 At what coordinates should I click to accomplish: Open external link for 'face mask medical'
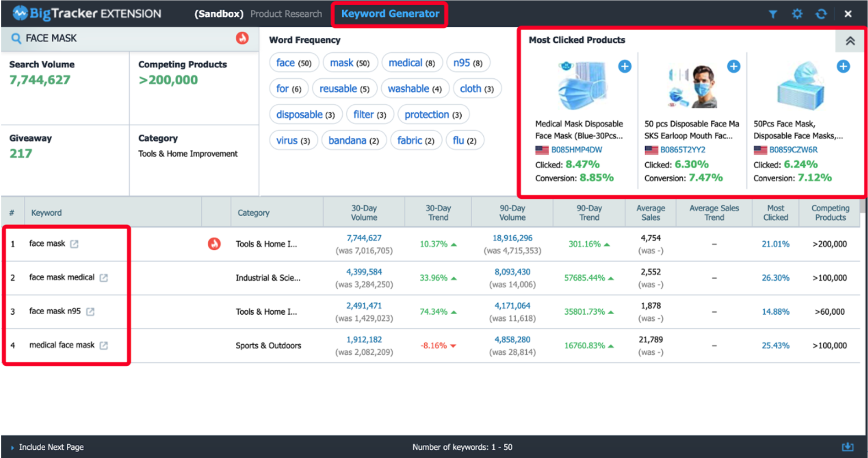104,278
